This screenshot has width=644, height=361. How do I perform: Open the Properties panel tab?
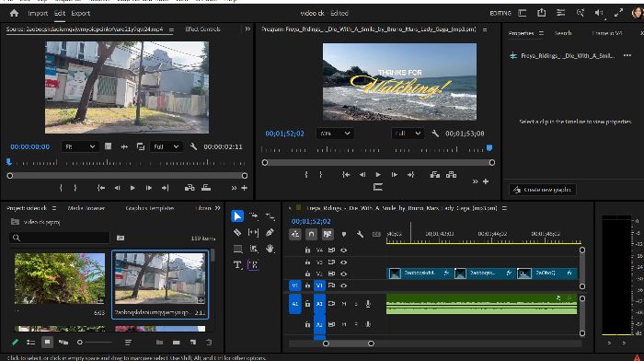pyautogui.click(x=522, y=33)
